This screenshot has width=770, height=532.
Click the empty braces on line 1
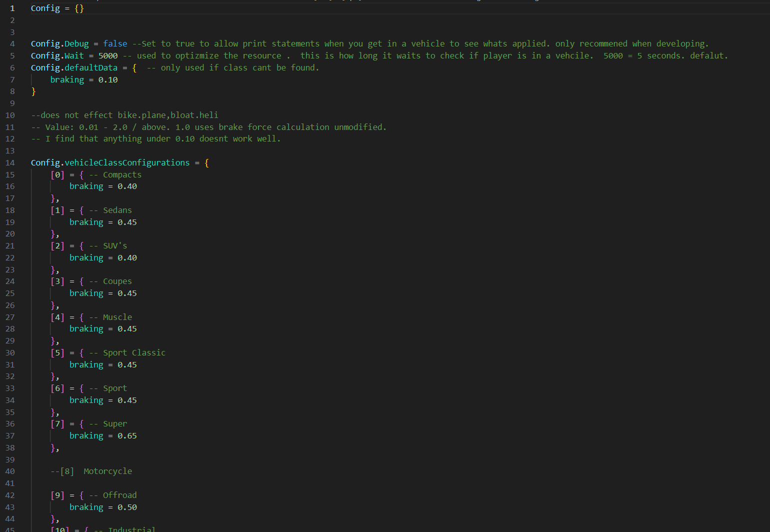[79, 8]
